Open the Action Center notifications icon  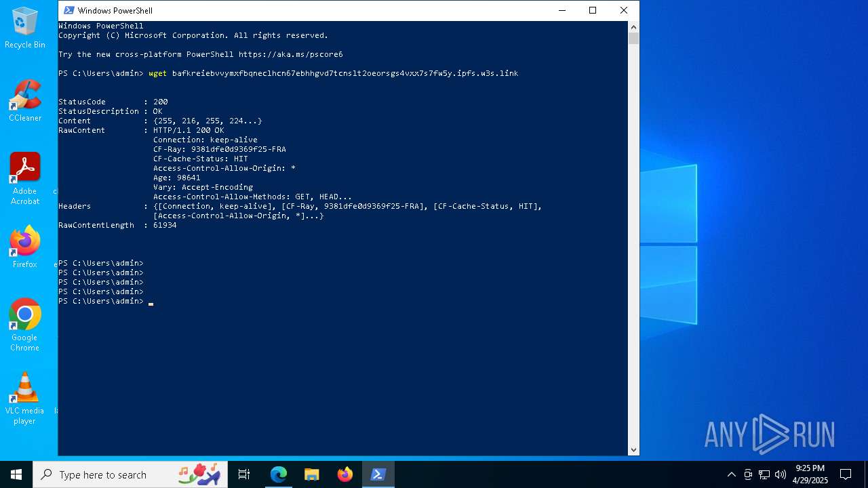(x=846, y=474)
